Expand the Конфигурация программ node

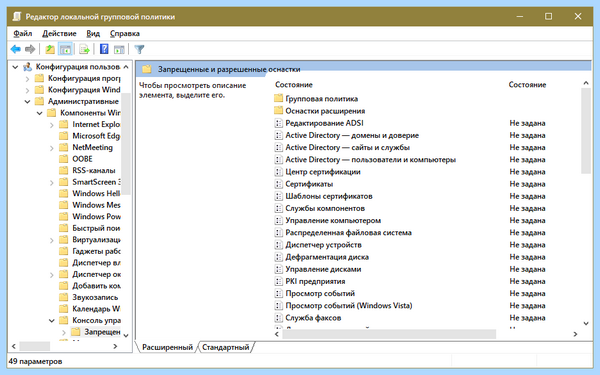[27, 79]
